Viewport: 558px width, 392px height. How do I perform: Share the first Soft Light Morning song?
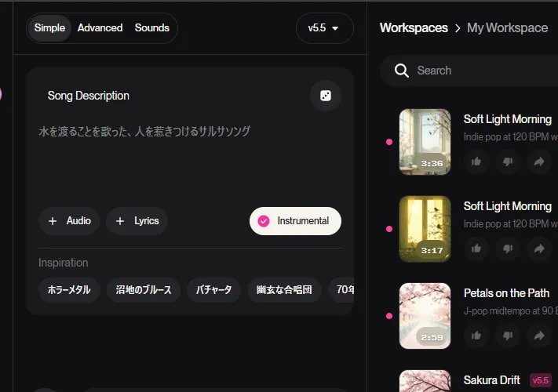(x=539, y=162)
